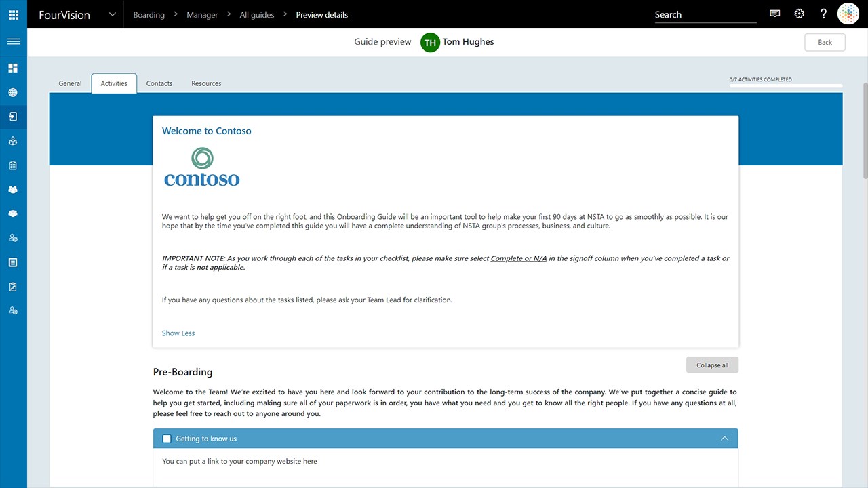Go to Boarding breadcrumb
This screenshot has height=488, width=868.
149,15
